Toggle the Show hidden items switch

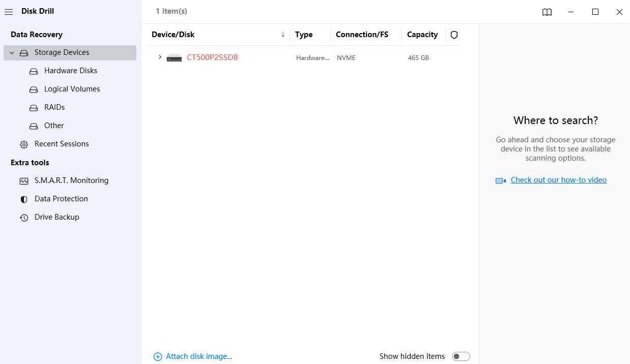coord(461,356)
